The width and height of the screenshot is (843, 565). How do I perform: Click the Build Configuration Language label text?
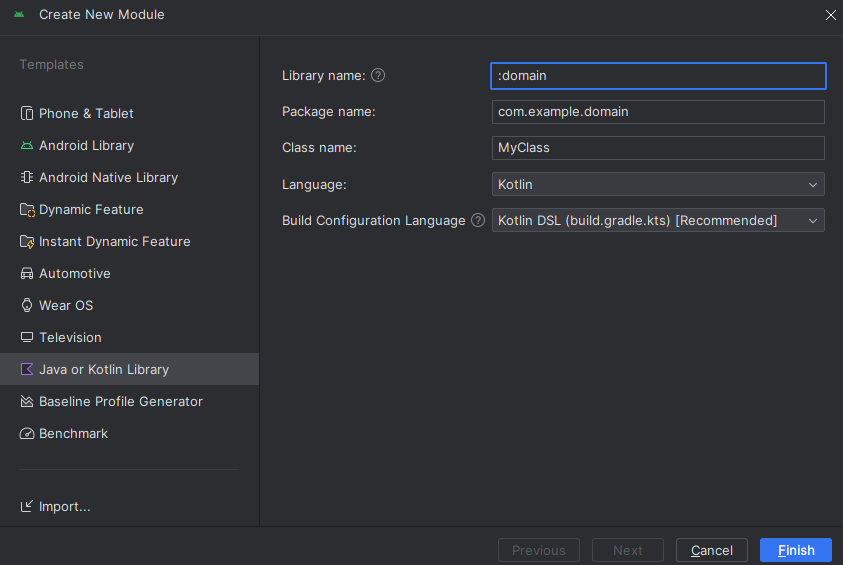[x=373, y=221]
